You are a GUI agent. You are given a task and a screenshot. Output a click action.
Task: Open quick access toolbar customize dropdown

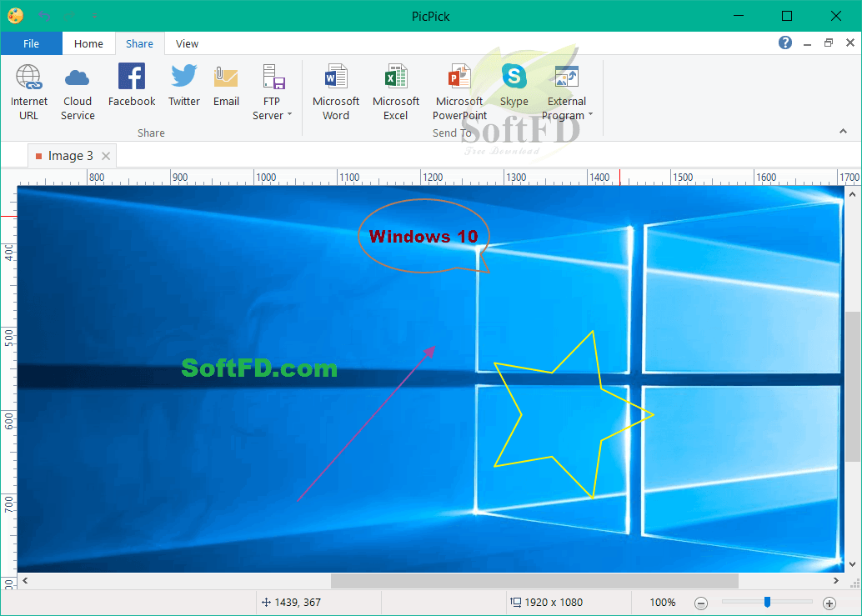pos(94,16)
